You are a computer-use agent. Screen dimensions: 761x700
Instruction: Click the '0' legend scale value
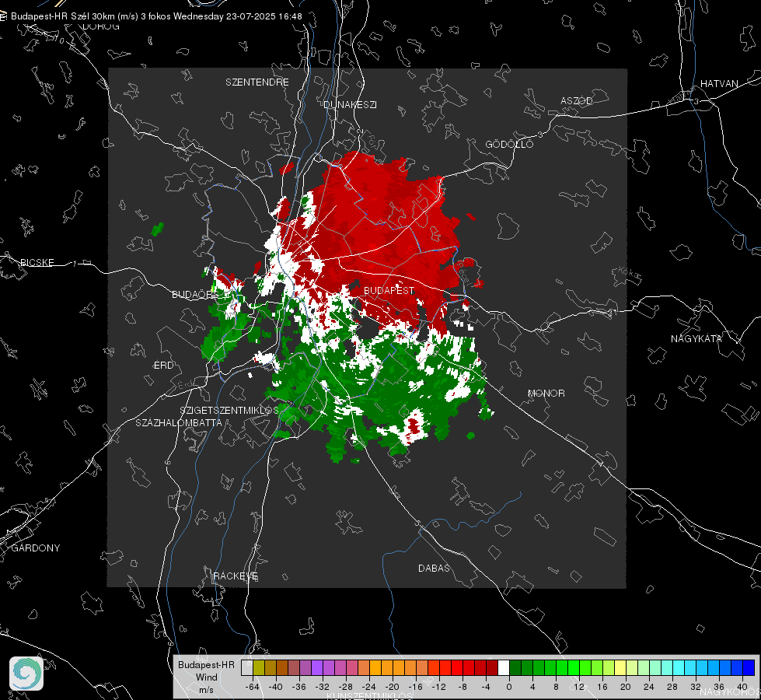[x=509, y=687]
